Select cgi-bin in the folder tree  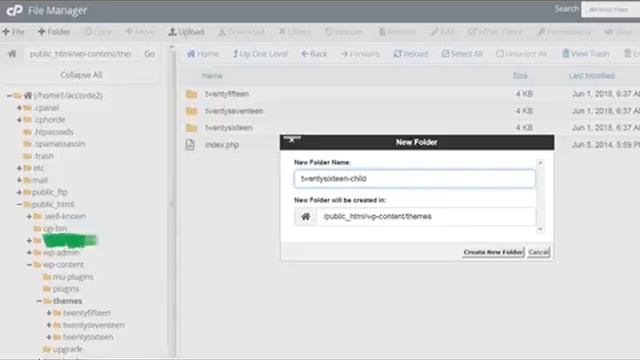(55, 228)
